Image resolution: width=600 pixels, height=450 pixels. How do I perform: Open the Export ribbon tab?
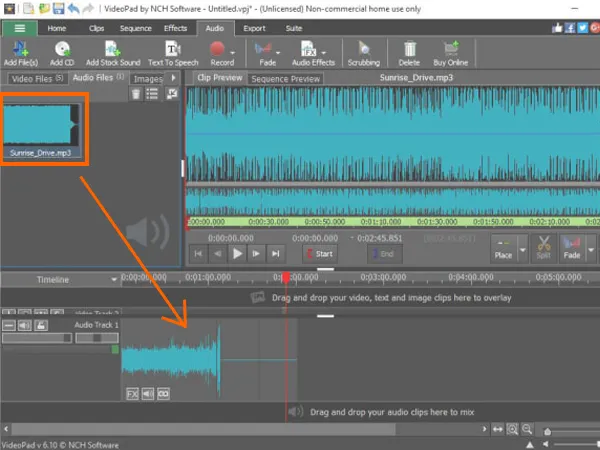[x=254, y=28]
